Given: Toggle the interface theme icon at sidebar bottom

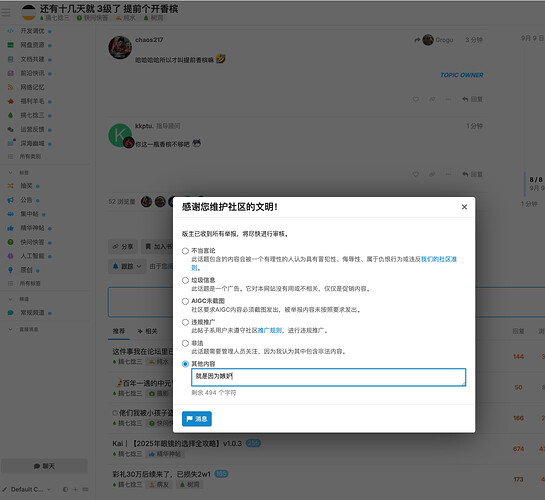Looking at the screenshot, I should tap(65, 489).
